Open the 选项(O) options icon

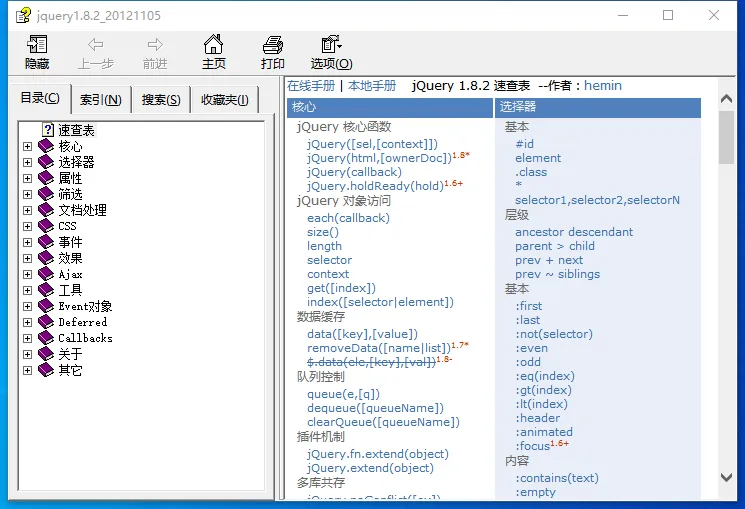331,44
